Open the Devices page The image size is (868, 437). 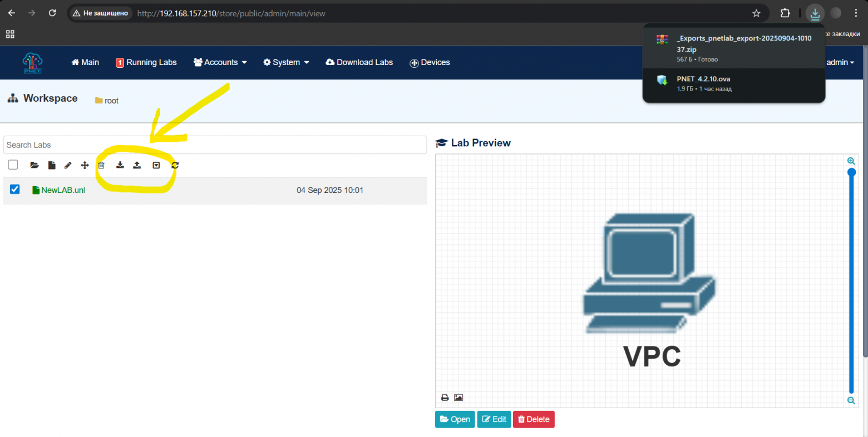(430, 62)
